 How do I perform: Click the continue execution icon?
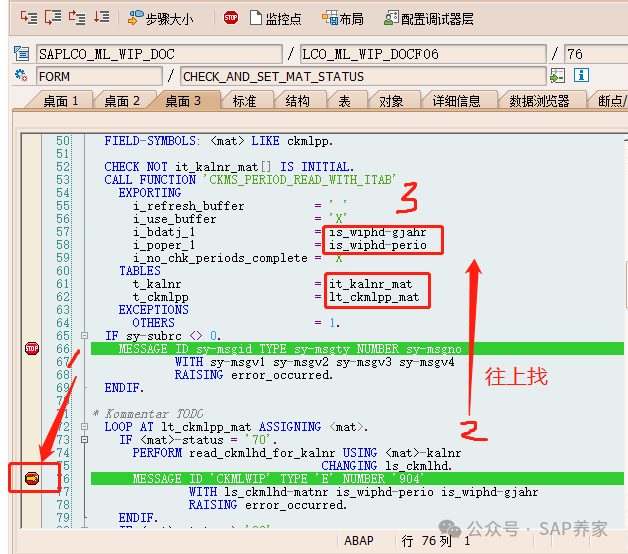(x=101, y=18)
